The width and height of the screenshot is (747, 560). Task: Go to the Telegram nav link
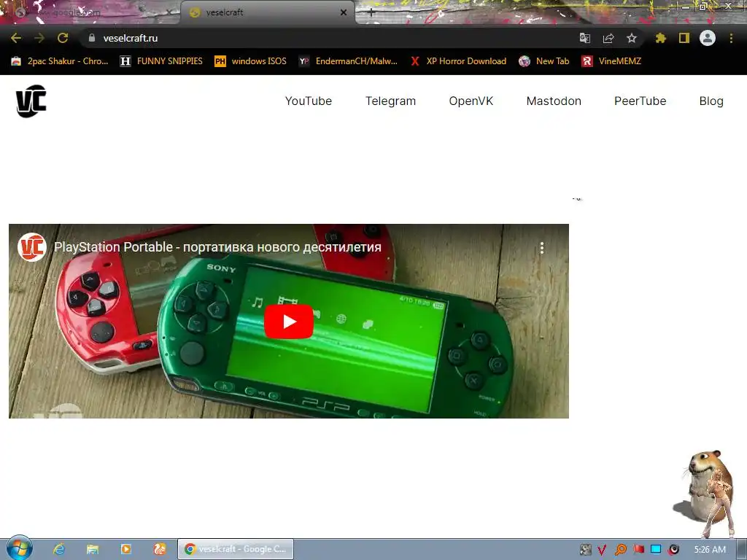pyautogui.click(x=391, y=101)
